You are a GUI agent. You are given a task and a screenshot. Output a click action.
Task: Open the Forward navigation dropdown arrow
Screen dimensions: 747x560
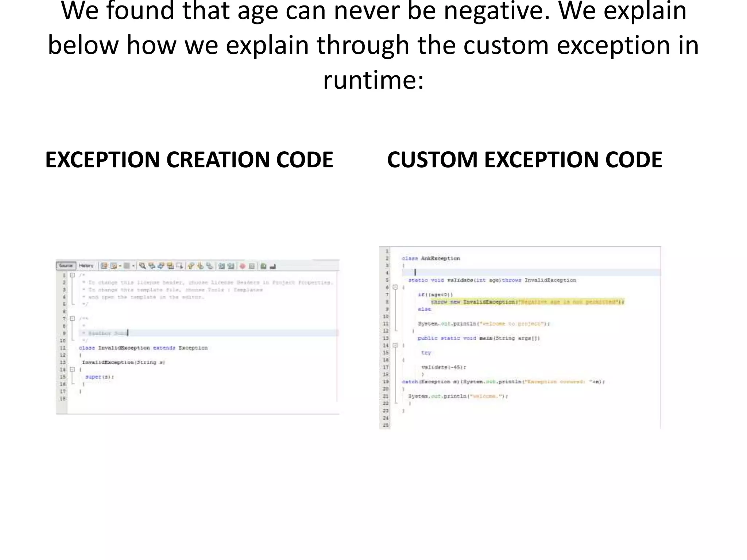tap(133, 266)
